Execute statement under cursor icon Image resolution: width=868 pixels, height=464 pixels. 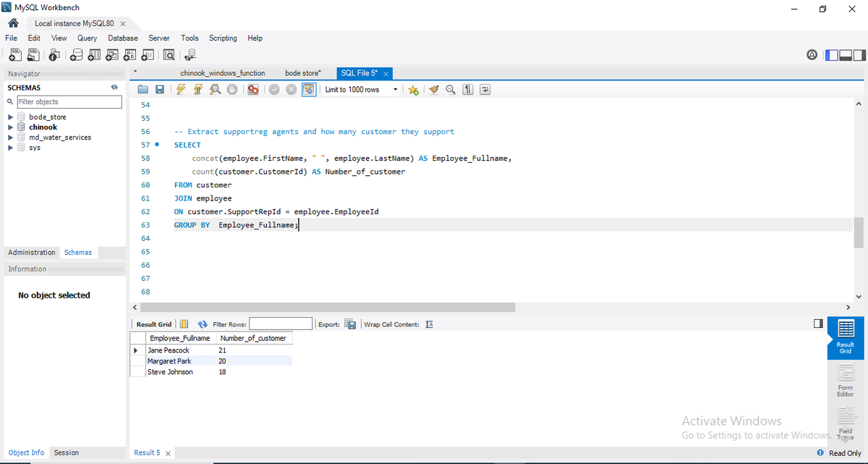point(197,90)
